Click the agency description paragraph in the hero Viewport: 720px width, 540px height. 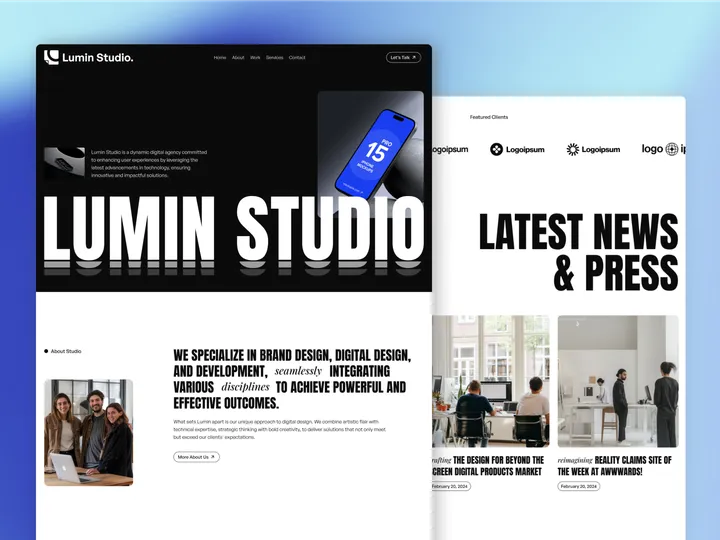pos(149,163)
